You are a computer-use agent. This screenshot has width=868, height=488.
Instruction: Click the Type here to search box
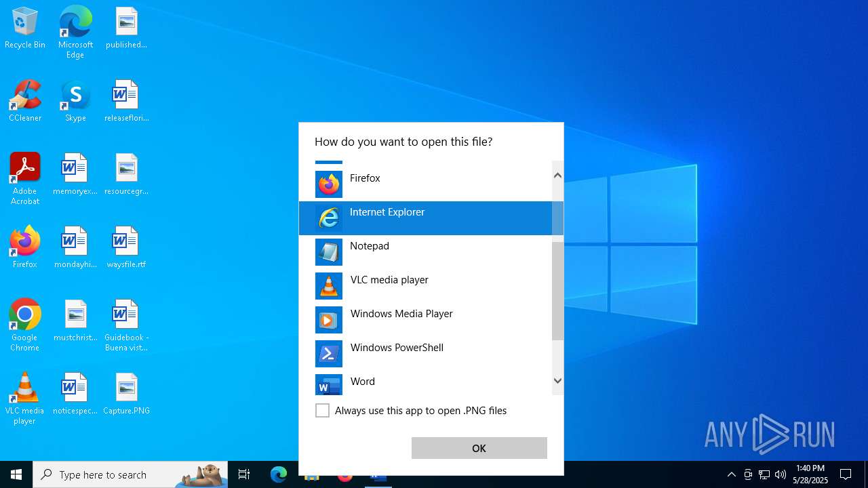pos(130,474)
